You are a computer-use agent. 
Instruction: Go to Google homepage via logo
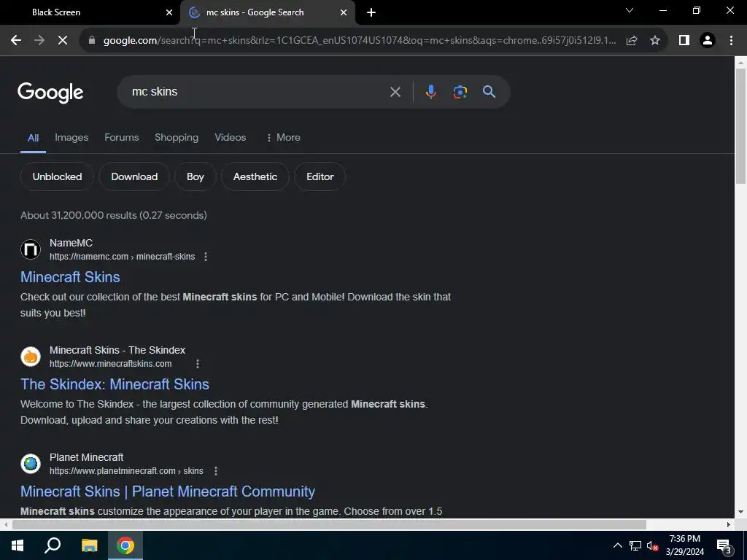click(x=50, y=93)
